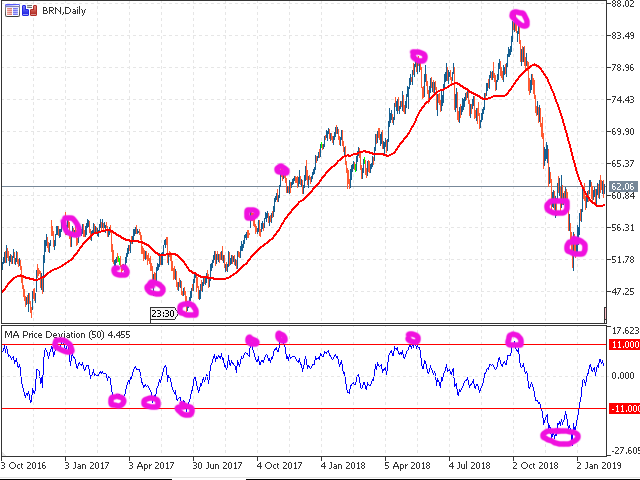Select the current price label 62.06

tap(623, 187)
